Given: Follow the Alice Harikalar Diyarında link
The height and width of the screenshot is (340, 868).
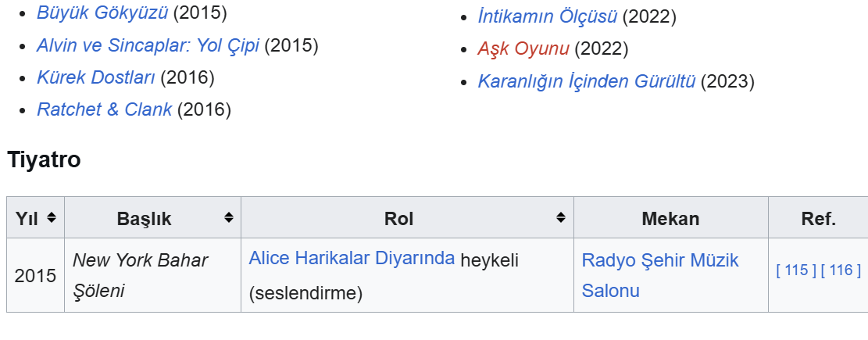Looking at the screenshot, I should pos(352,259).
